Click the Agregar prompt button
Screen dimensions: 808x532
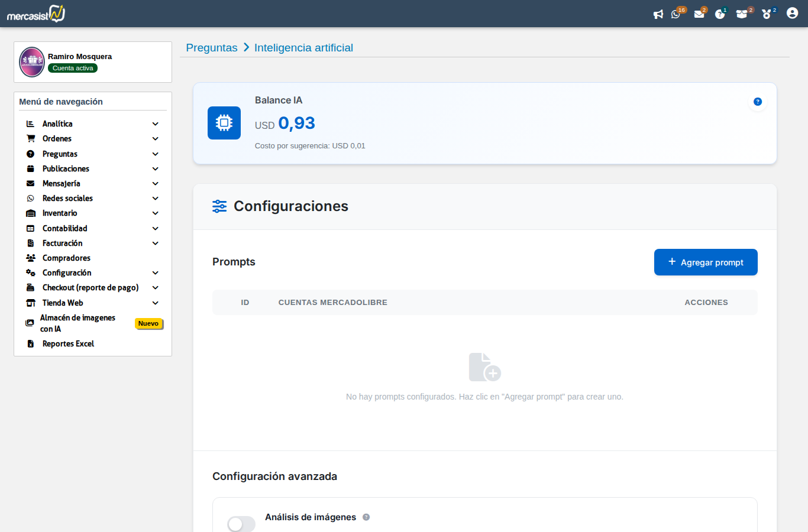point(706,262)
